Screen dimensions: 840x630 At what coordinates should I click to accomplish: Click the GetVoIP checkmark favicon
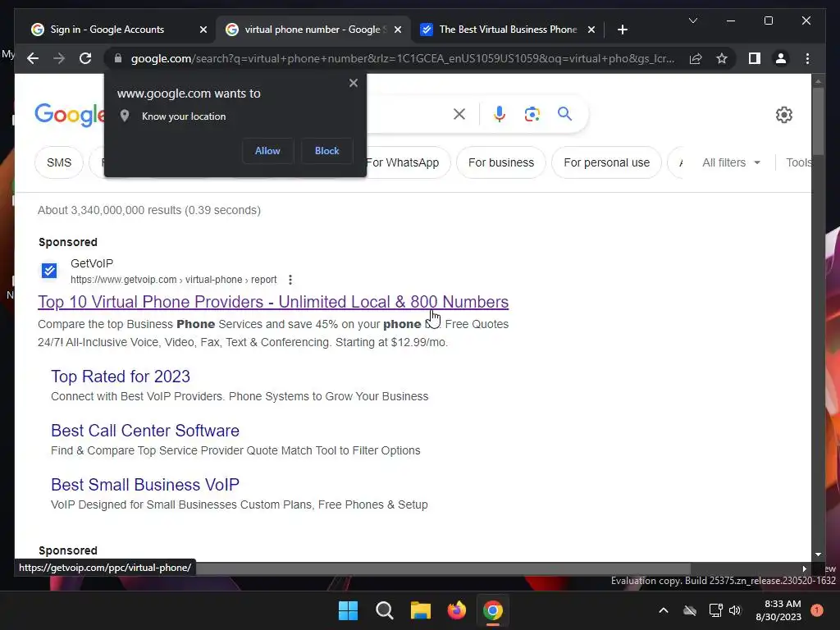(49, 271)
